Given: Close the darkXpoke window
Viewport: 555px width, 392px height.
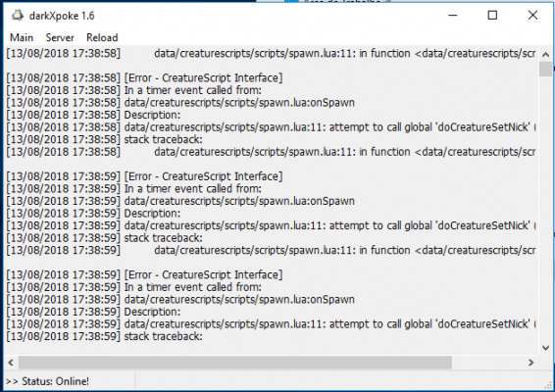Looking at the screenshot, I should (532, 16).
